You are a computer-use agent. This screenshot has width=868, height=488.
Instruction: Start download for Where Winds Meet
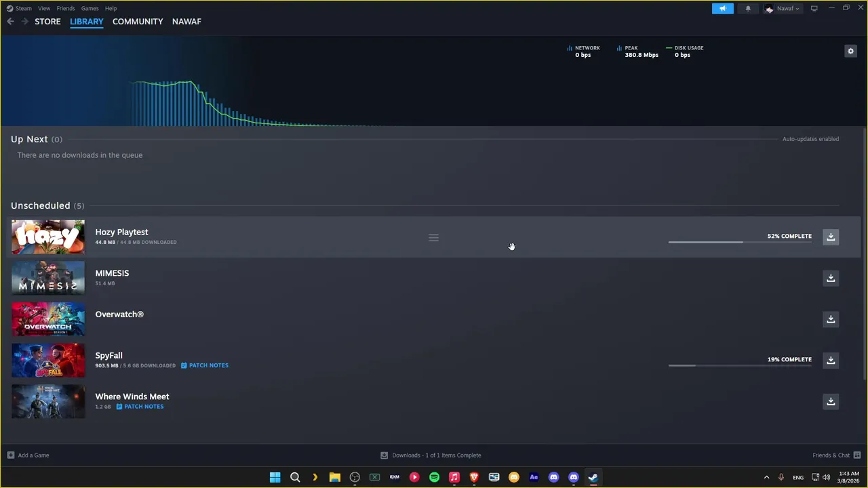(831, 401)
